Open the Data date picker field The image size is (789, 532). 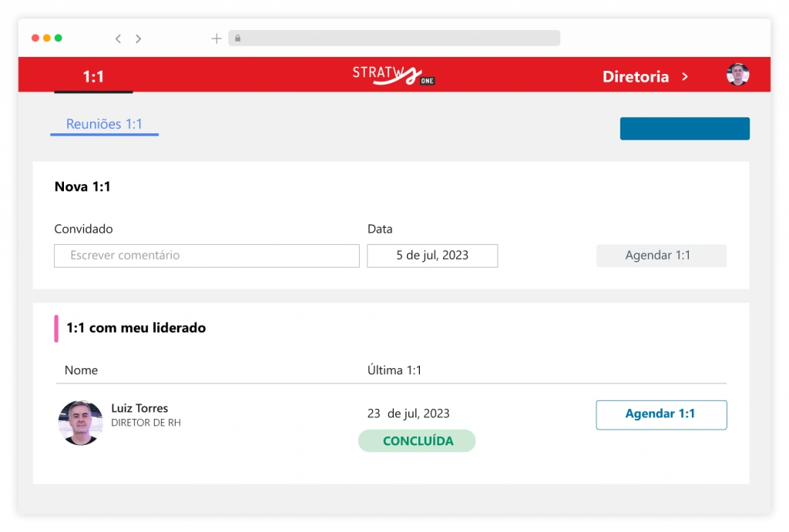[432, 256]
